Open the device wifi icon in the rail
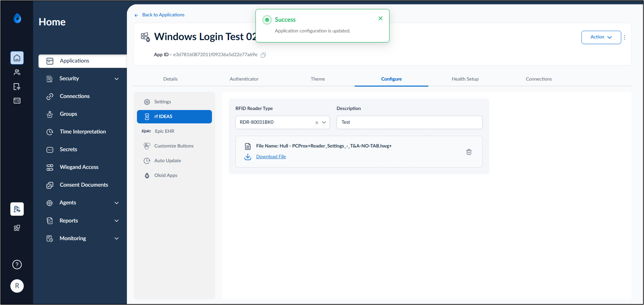This screenshot has width=644, height=305. (x=17, y=87)
